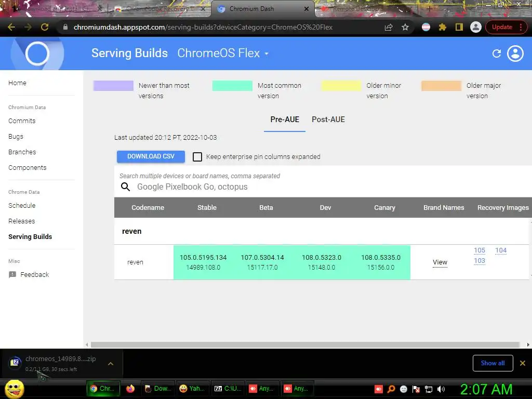This screenshot has height=399, width=532.
Task: Click the download file's zip icon
Action: (x=15, y=363)
